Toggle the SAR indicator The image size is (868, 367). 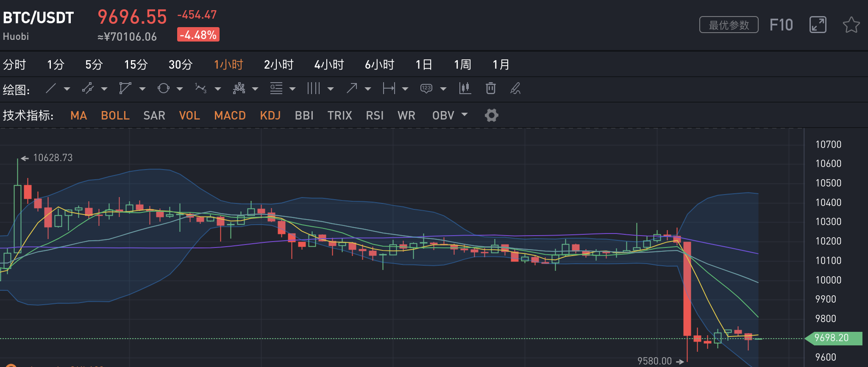tap(154, 115)
